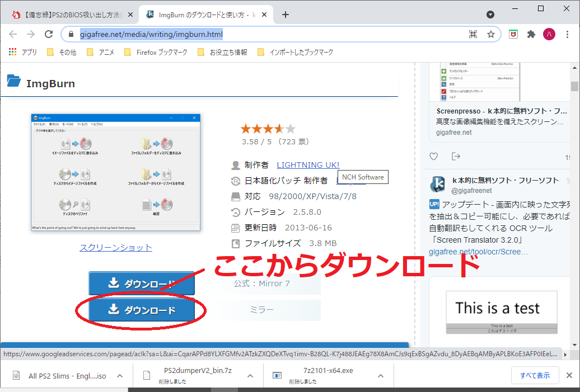Open the Firefox ブックマーク folder
The width and height of the screenshot is (580, 392).
156,52
